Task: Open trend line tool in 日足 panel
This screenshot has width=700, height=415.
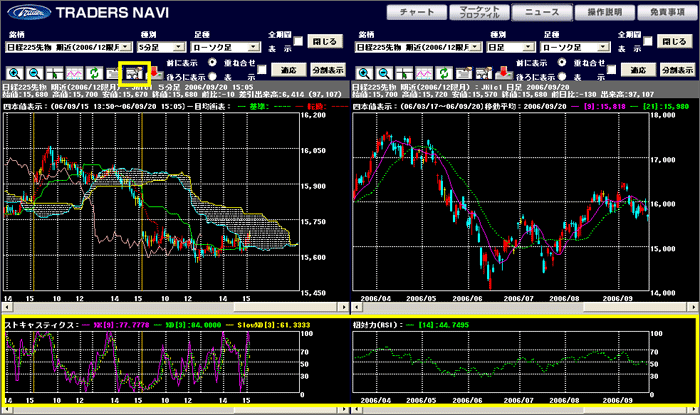Action: [x=424, y=73]
